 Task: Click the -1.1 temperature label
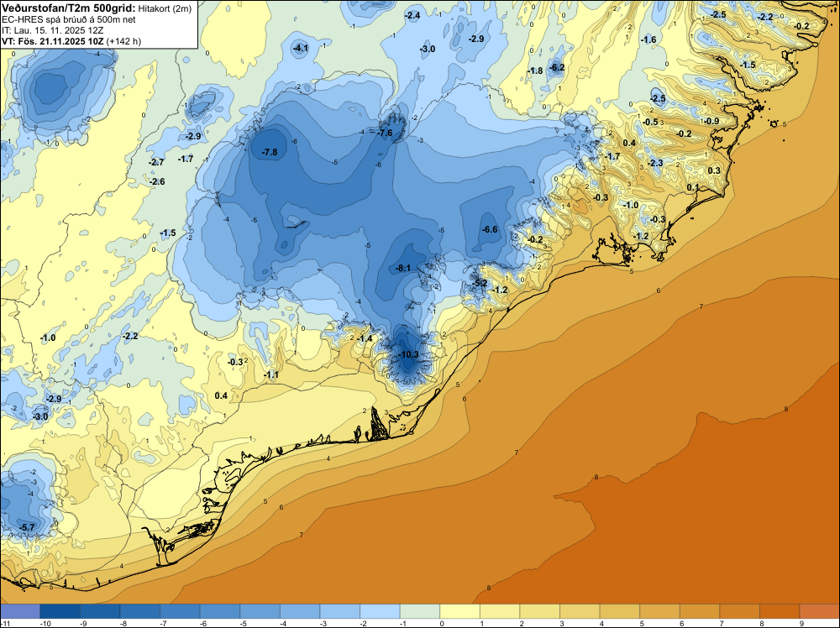point(271,374)
